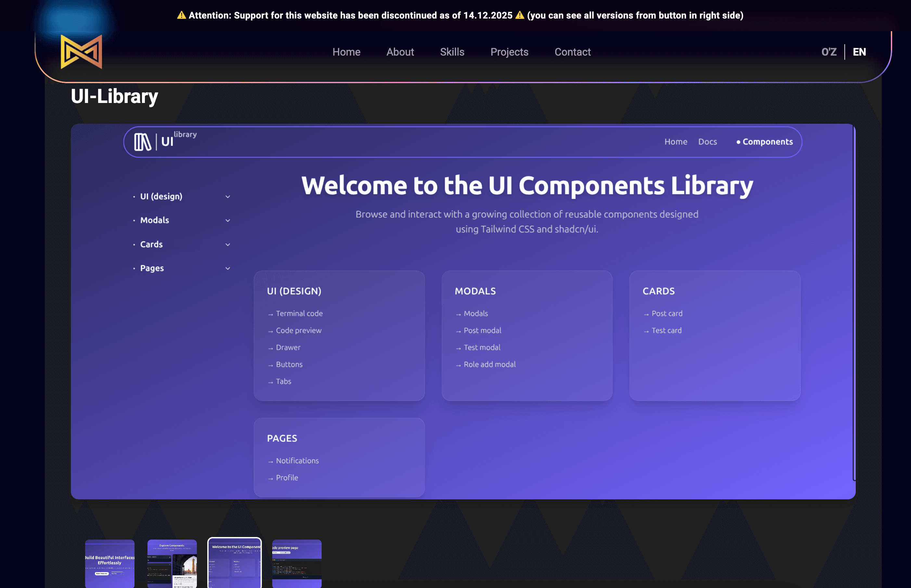The height and width of the screenshot is (588, 911).
Task: Open the Modals link in the MODALS card
Action: [476, 313]
